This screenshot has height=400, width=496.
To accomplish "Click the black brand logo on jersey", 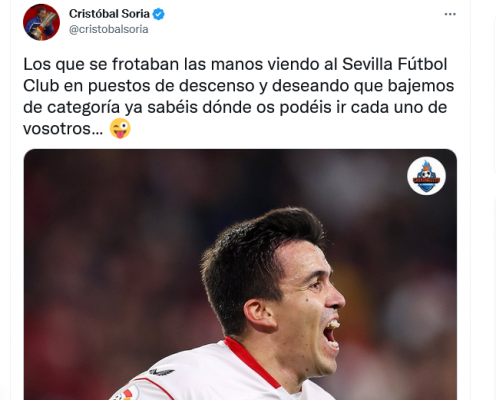I will point(161,372).
